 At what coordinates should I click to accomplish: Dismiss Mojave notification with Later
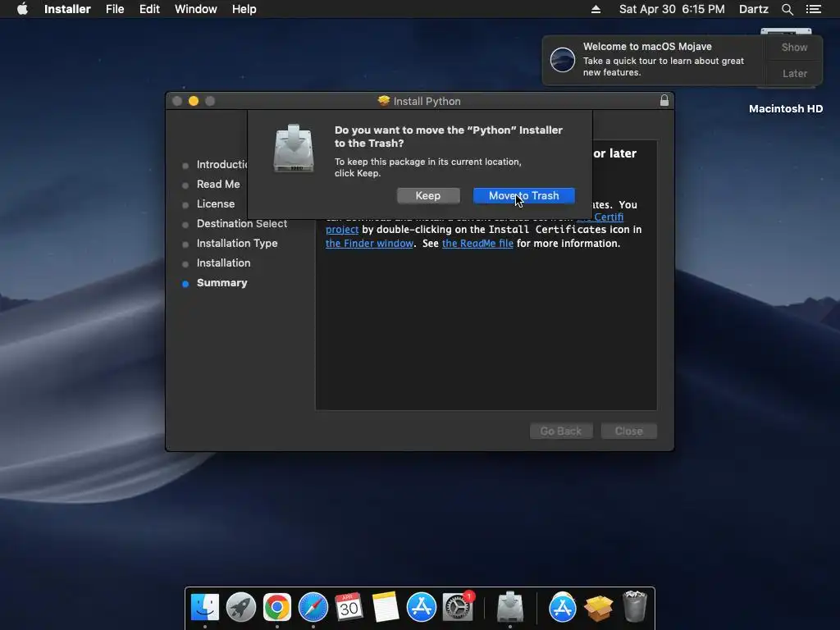(794, 73)
